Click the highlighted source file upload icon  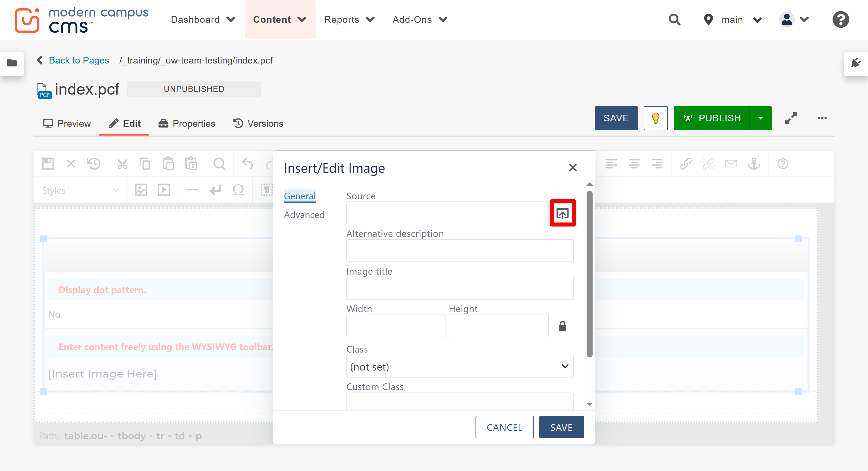click(562, 212)
